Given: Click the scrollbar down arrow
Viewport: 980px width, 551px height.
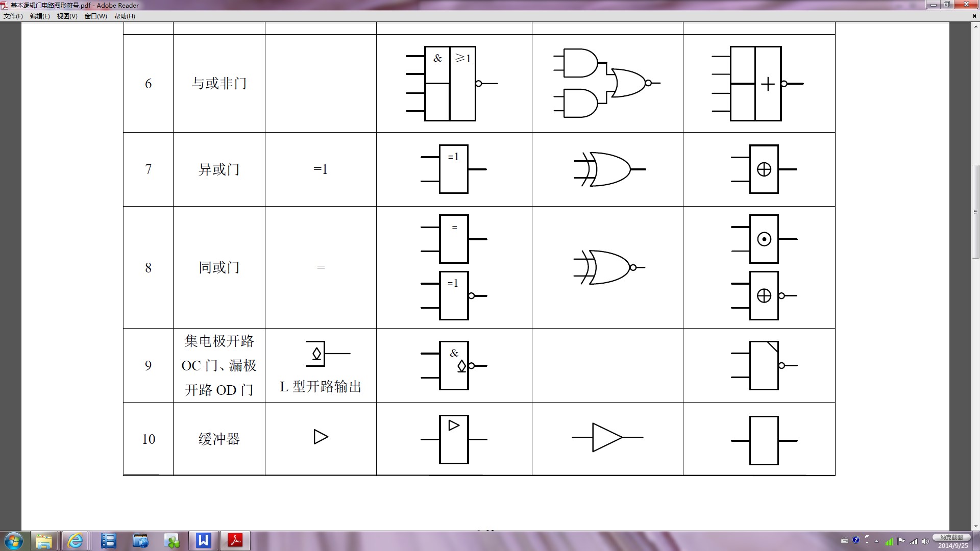Looking at the screenshot, I should [x=975, y=527].
